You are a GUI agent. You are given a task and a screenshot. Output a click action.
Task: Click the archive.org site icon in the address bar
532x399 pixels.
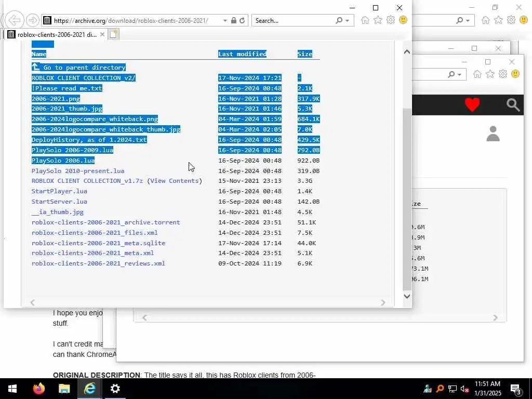(47, 20)
